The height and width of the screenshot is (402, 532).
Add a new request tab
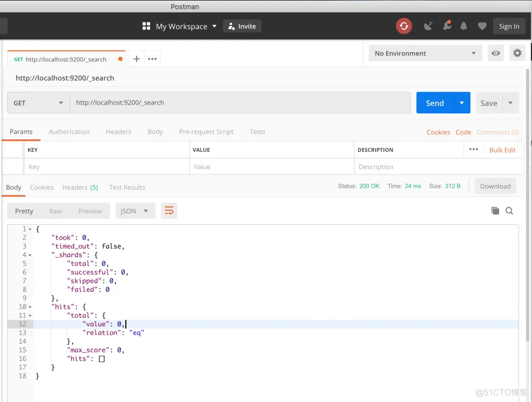(x=136, y=59)
